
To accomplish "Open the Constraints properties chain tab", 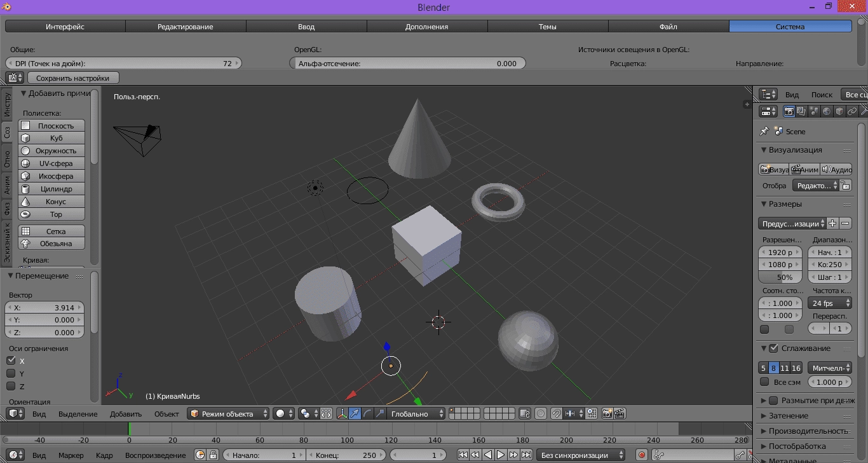I will [852, 111].
